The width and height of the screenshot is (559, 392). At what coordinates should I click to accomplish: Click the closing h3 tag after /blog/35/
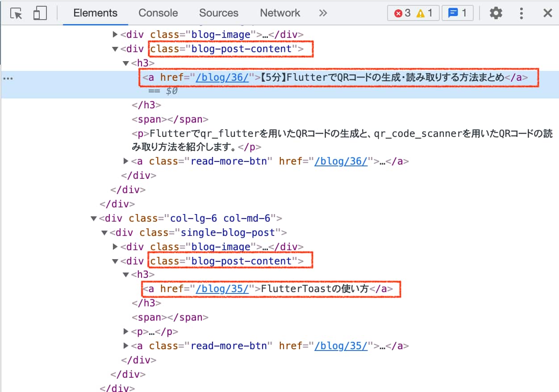pos(146,303)
